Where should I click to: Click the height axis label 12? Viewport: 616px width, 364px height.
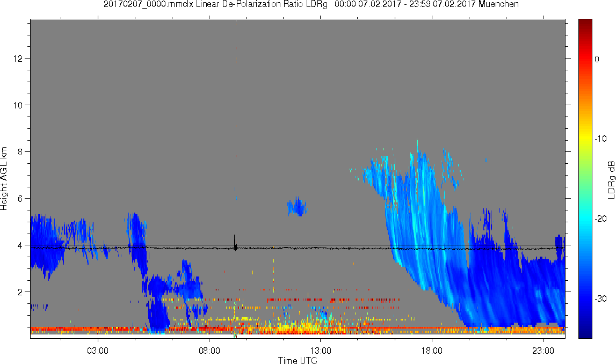point(19,59)
